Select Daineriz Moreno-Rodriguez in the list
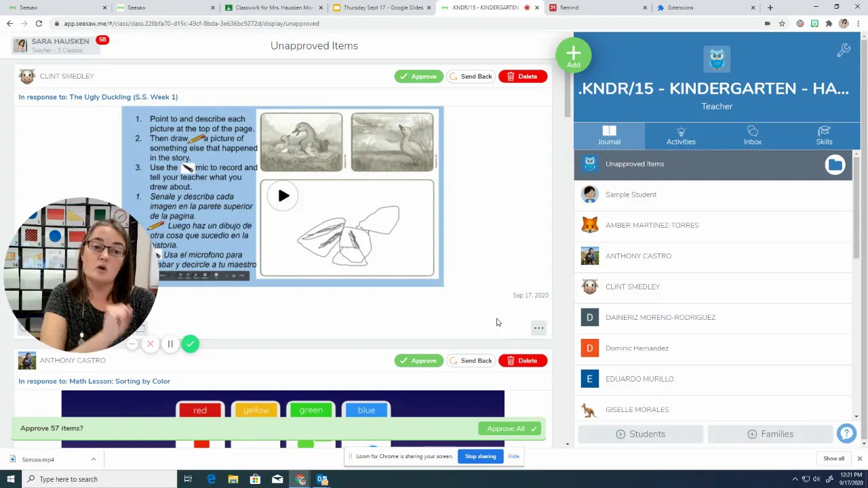Screen dimensions: 868x488 coord(713,317)
